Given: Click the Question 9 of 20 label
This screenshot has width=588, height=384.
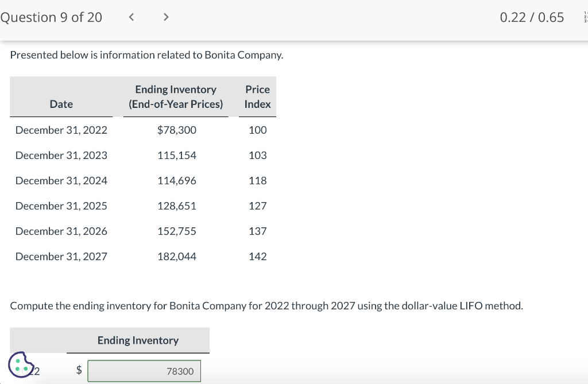Looking at the screenshot, I should click(51, 17).
